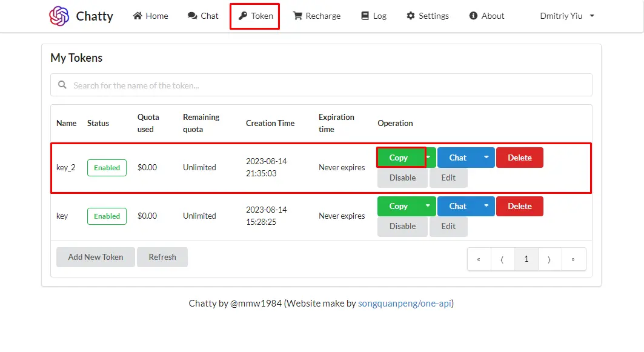
Task: Go to the Chat menu item
Action: 203,16
